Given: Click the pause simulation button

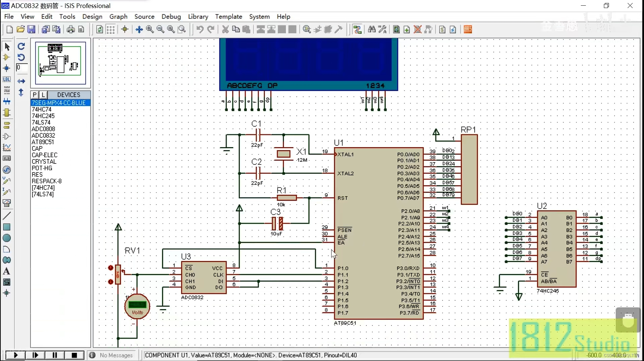Looking at the screenshot, I should [x=54, y=355].
